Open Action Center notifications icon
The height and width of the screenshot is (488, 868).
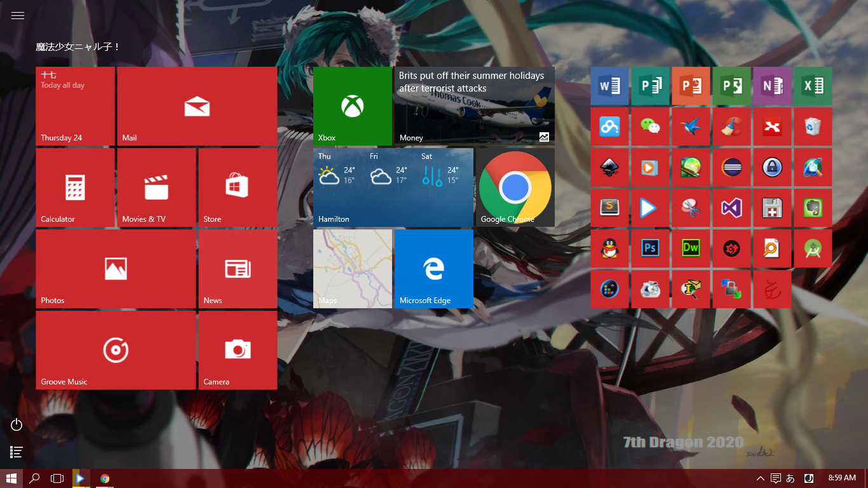point(775,478)
